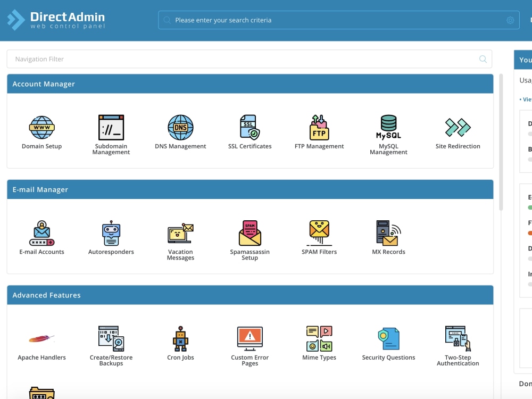Collapse the Account Manager section
This screenshot has height=399, width=532.
tap(250, 84)
